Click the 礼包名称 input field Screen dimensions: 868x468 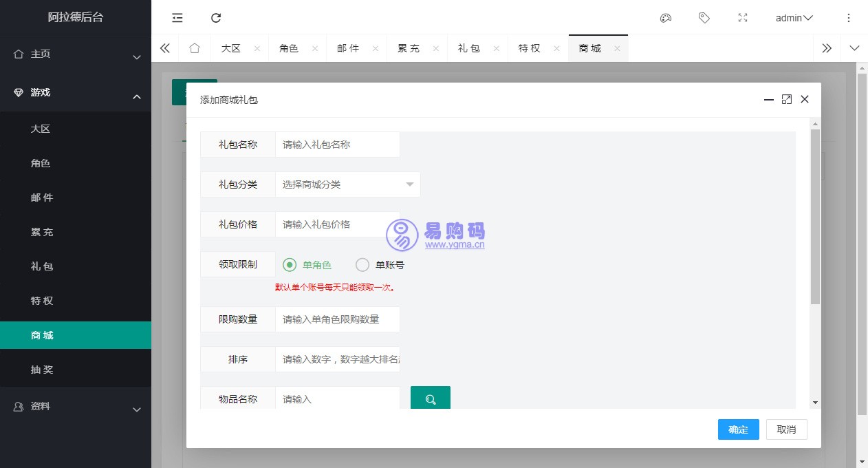(337, 145)
